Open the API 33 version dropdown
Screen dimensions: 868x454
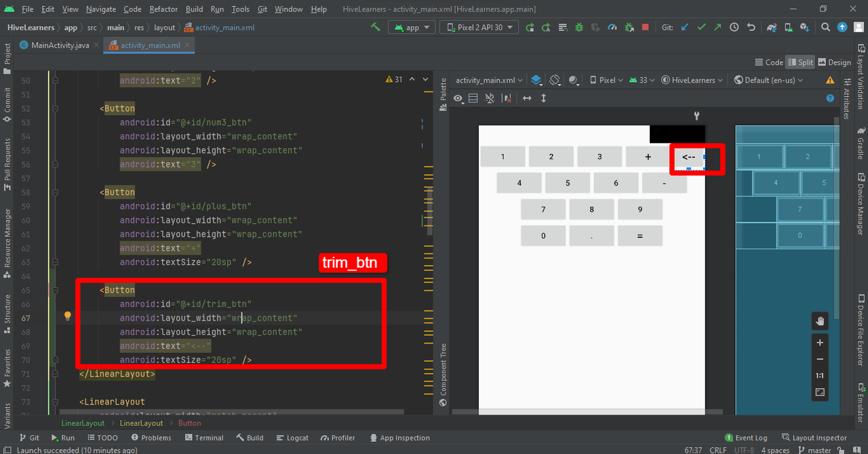642,80
